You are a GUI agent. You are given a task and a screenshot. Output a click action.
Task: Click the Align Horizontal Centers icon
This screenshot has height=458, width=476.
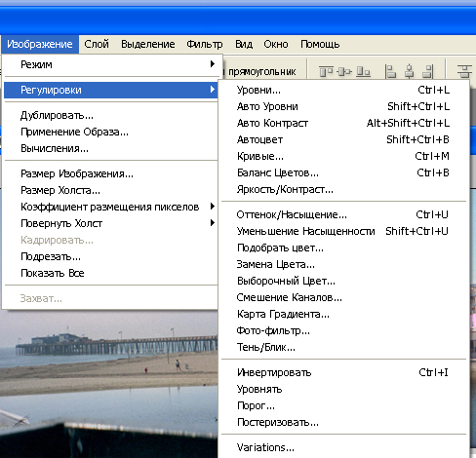[410, 71]
